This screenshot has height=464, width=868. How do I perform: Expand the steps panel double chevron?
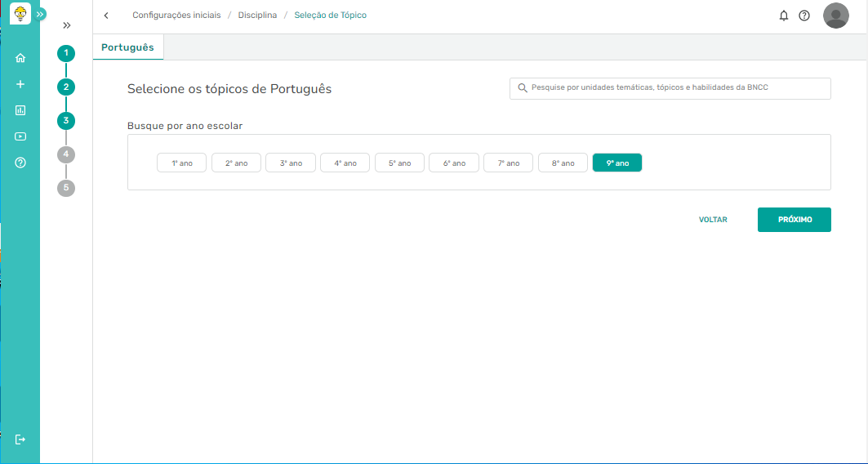click(67, 25)
